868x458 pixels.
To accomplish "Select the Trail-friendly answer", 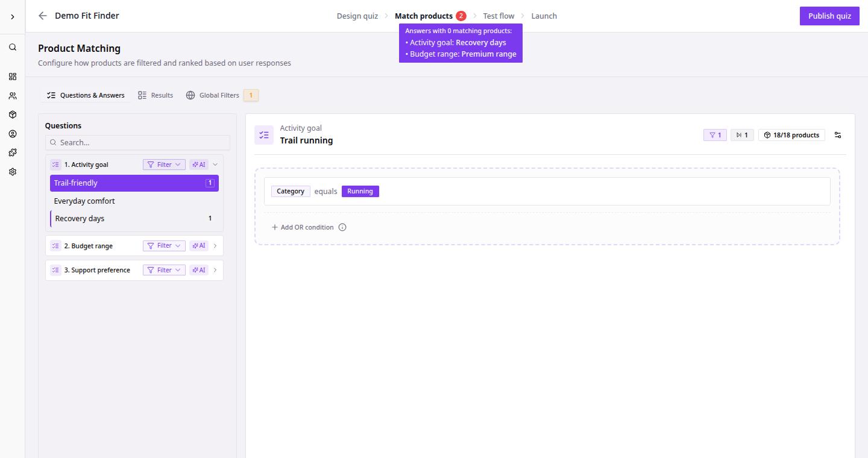I will (134, 183).
